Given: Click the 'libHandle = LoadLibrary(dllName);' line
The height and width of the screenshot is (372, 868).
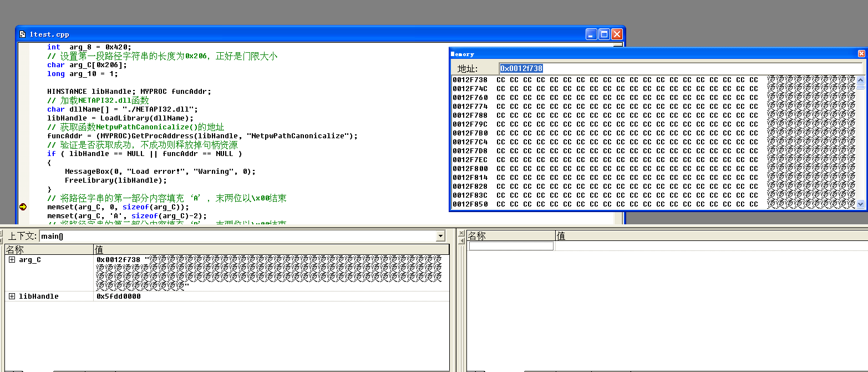Looking at the screenshot, I should click(120, 118).
